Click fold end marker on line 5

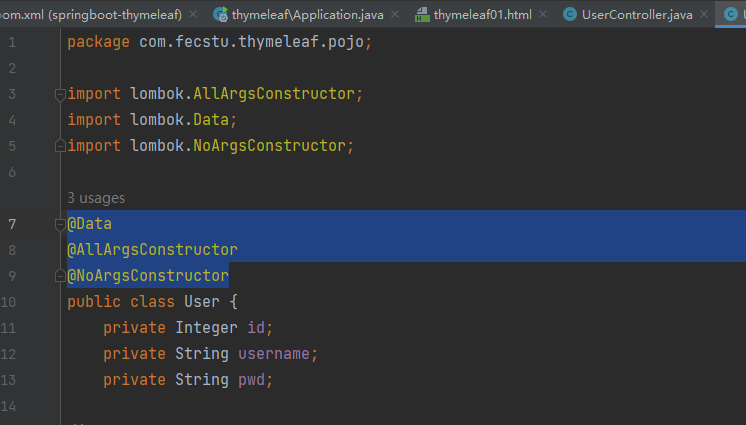(60, 146)
